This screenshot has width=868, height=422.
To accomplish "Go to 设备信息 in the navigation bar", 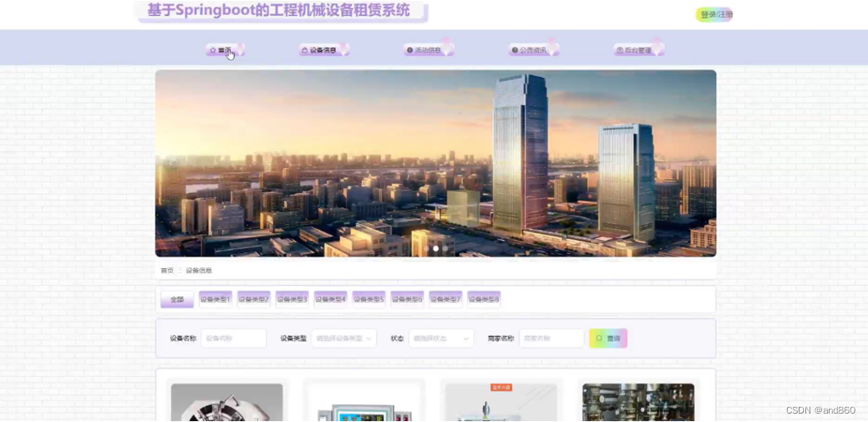I will click(x=324, y=50).
